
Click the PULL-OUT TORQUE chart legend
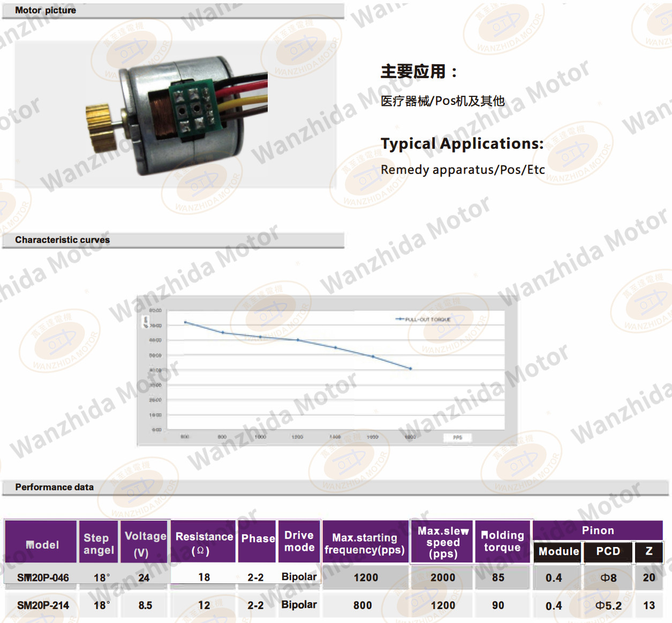[423, 320]
